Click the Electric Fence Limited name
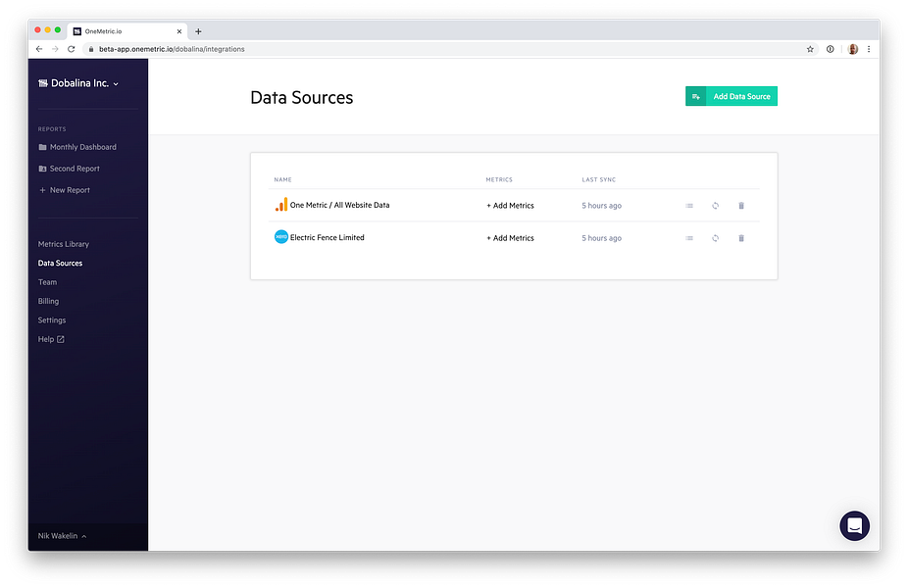The width and height of the screenshot is (908, 588). 328,237
